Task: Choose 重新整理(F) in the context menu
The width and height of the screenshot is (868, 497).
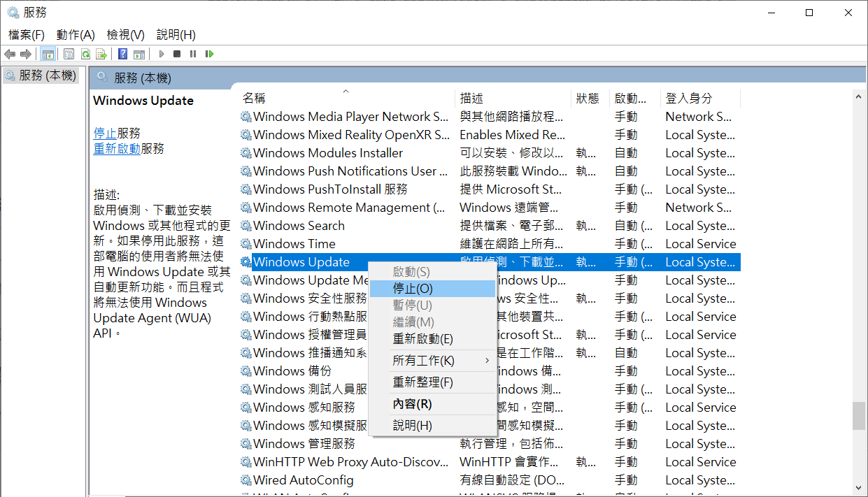Action: click(x=432, y=382)
